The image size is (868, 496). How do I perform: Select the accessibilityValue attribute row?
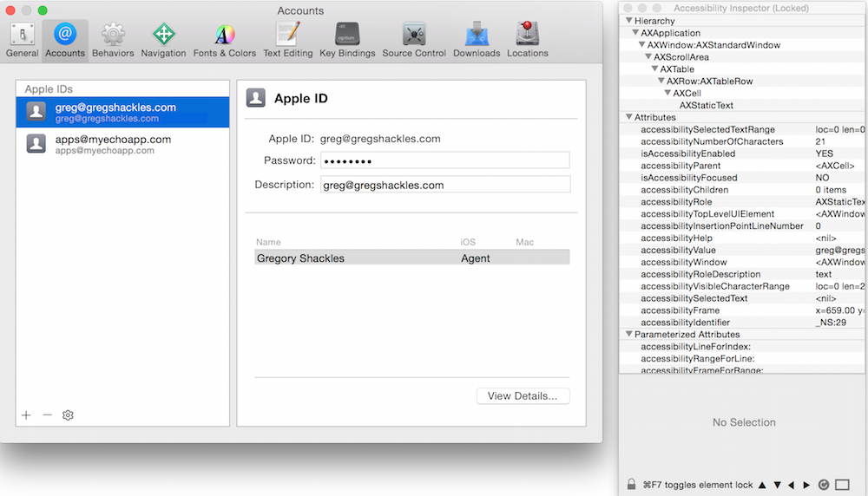tap(742, 250)
